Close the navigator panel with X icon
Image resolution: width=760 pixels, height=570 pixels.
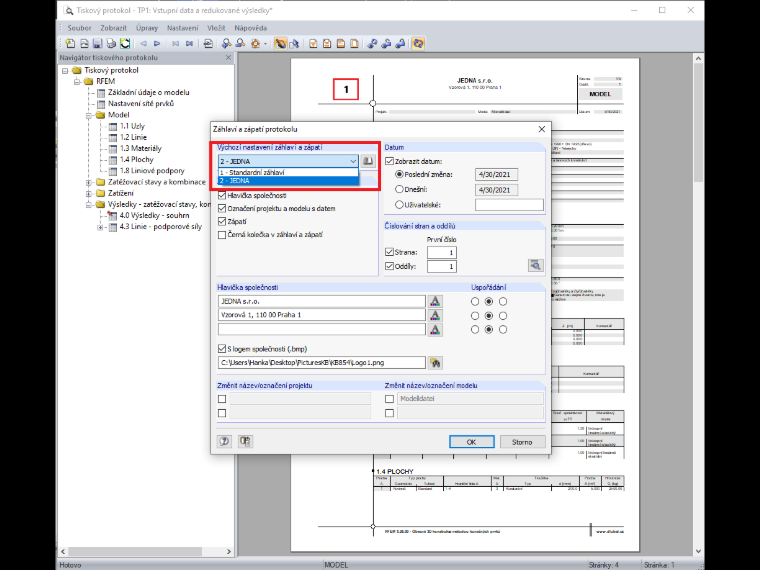tap(228, 58)
